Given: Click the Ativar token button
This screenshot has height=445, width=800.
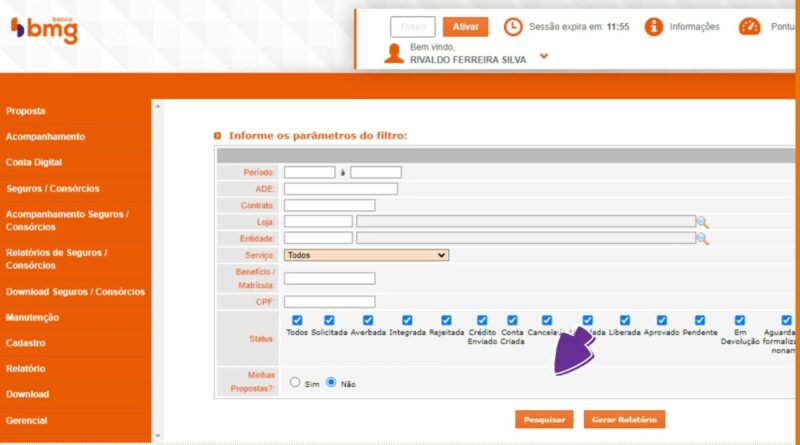Looking at the screenshot, I should (x=466, y=27).
